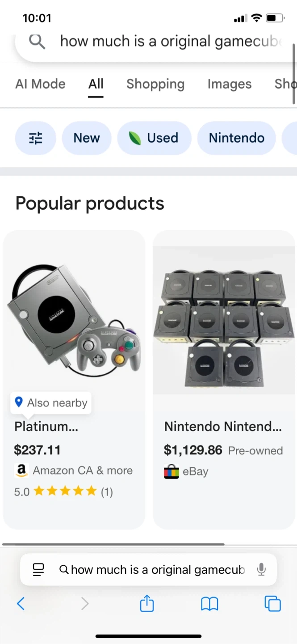Open the filter options sliders icon
297x644 pixels.
(36, 138)
